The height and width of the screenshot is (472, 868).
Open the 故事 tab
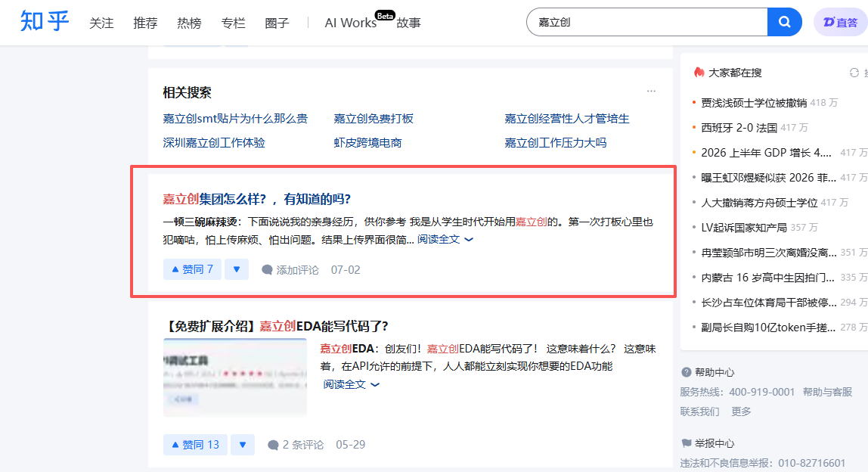[x=408, y=23]
